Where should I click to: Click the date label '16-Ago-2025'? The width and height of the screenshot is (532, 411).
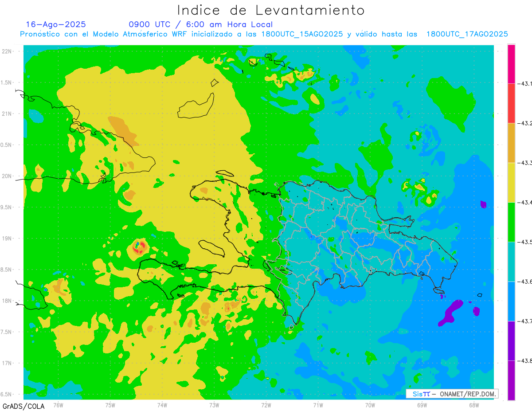(56, 24)
